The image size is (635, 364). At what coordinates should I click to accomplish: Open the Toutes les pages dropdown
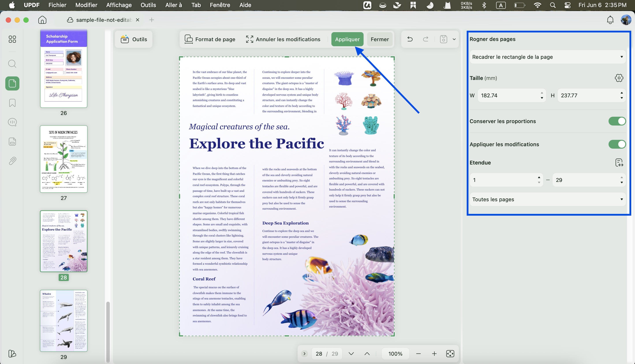(x=547, y=199)
